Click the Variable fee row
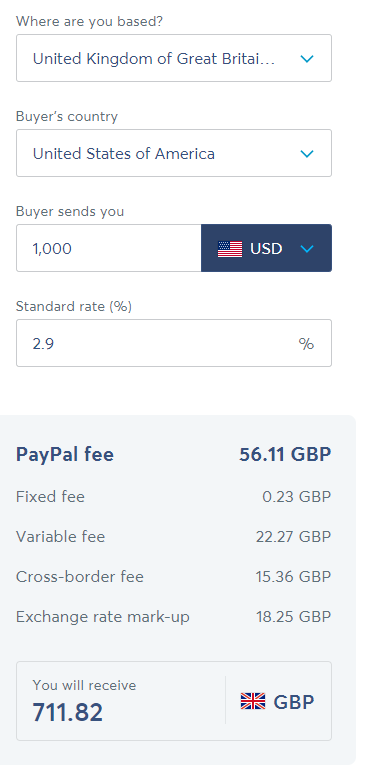376x771 pixels. click(174, 536)
